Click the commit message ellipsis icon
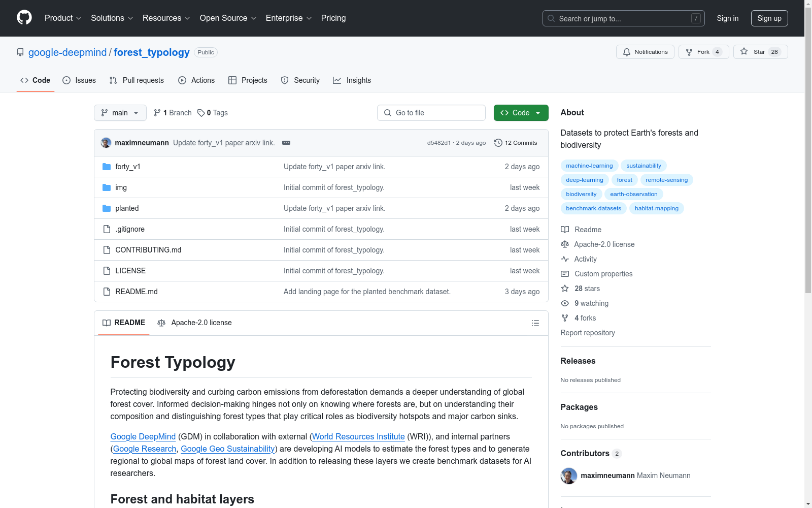Viewport: 812px width, 508px height. pos(286,143)
